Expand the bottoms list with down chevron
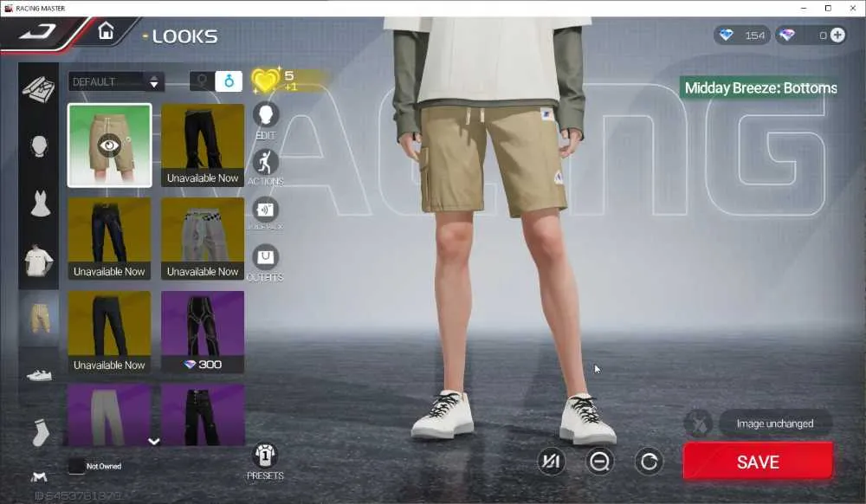 coord(154,441)
